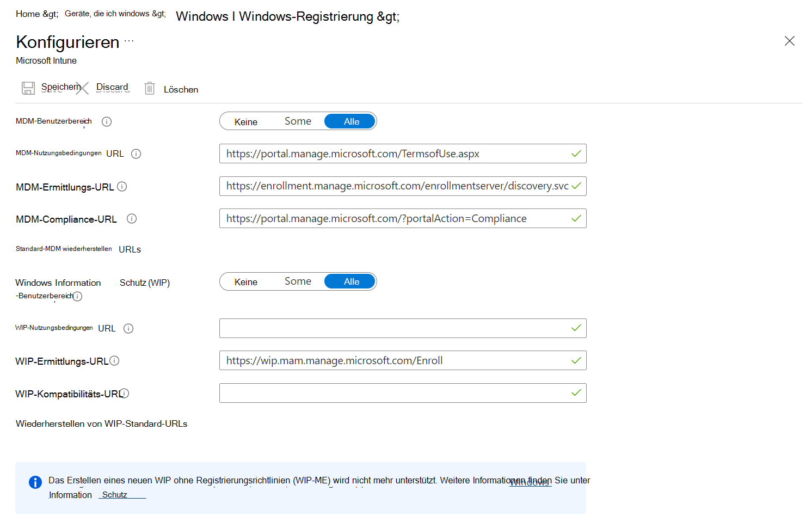Select Alle for WIP-Benutzerbereich
Viewport: 812px width, 528px height.
pyautogui.click(x=351, y=282)
